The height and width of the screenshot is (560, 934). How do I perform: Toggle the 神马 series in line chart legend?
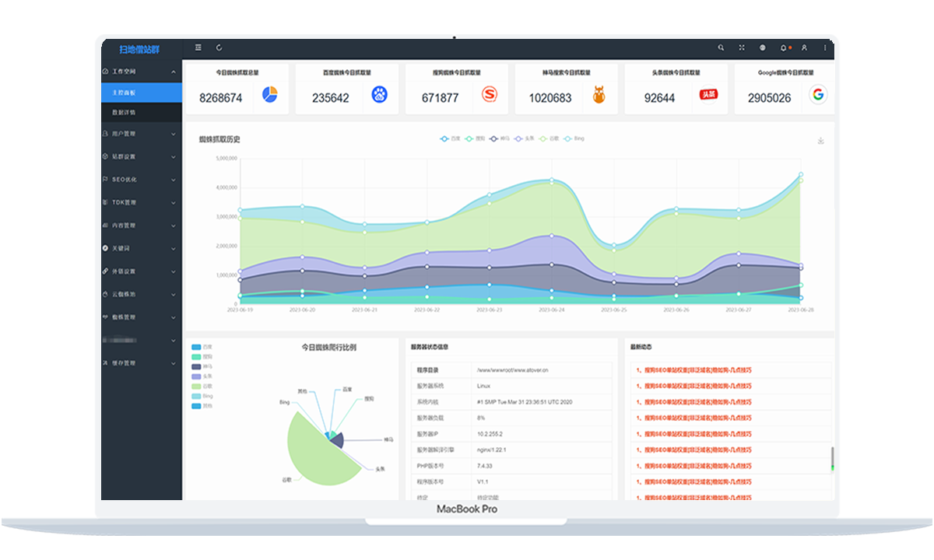500,138
